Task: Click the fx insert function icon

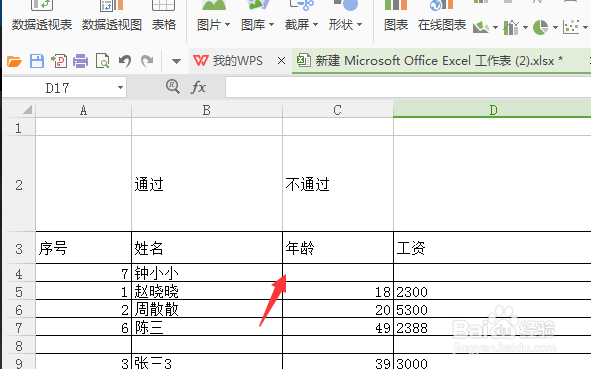Action: point(198,87)
